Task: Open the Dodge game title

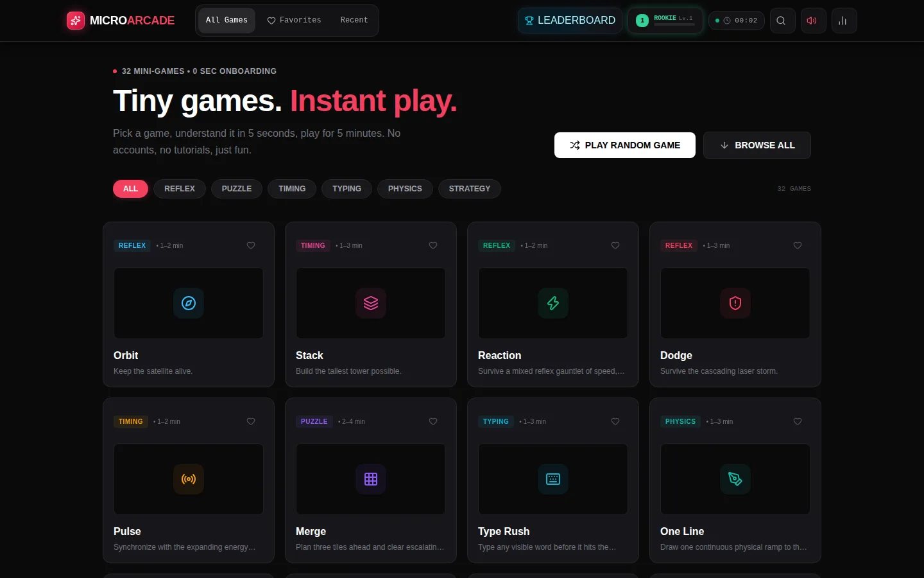Action: 676,355
